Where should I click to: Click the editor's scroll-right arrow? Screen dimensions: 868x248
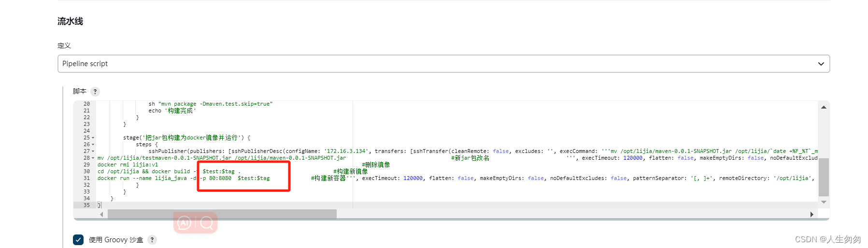pos(812,214)
